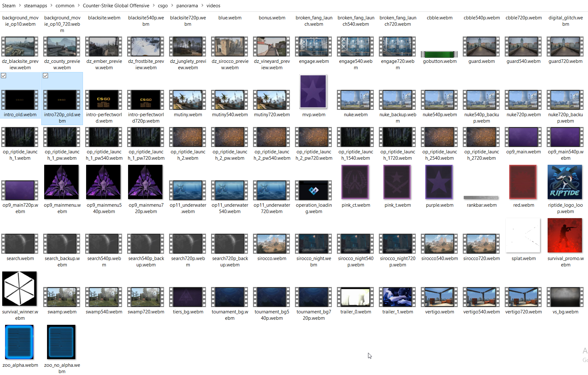Screen dimensions: 588x375
Task: Select the file name background_movie_op10.webm
Action: [x=20, y=21]
